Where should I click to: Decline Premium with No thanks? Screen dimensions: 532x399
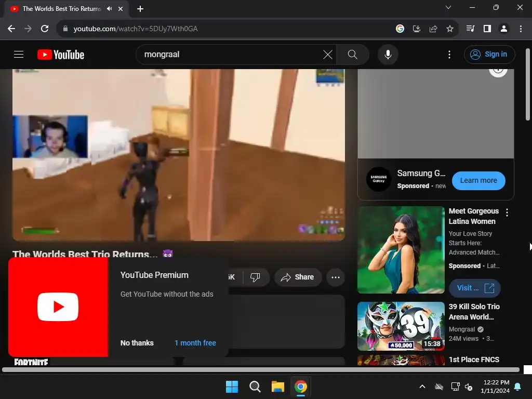[137, 343]
